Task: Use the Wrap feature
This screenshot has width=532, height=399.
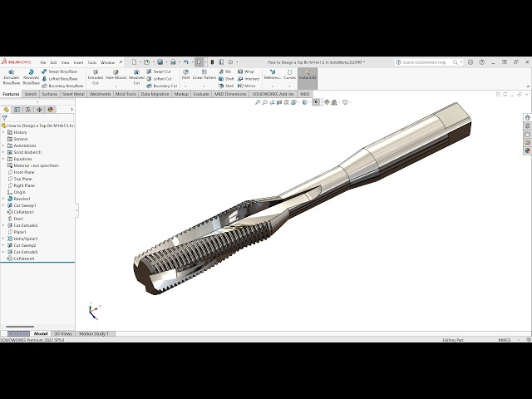Action: point(246,71)
